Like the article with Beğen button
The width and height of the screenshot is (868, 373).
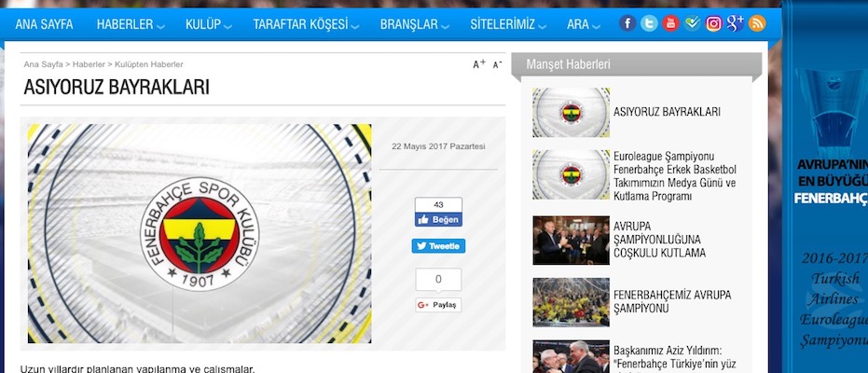coord(438,220)
